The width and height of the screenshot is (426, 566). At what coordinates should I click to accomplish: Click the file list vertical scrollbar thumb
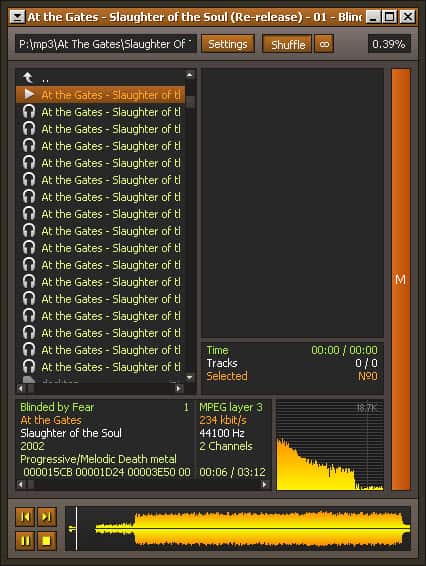(x=190, y=102)
